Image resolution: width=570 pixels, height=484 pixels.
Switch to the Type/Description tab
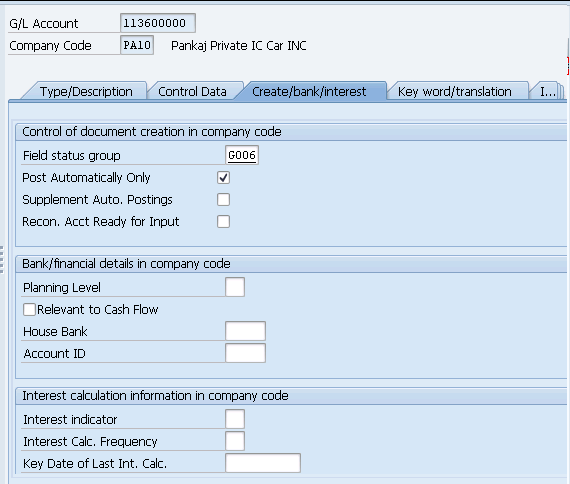(x=86, y=91)
